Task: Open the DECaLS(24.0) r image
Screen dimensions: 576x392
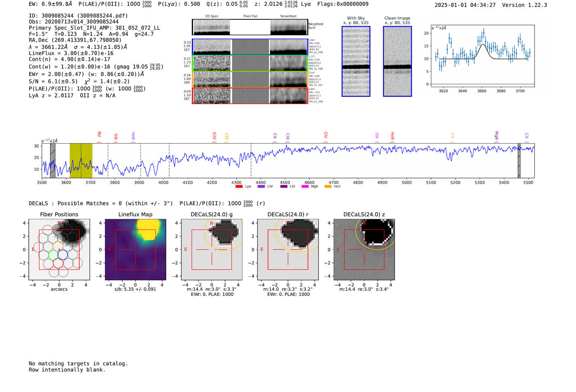Action: [288, 249]
